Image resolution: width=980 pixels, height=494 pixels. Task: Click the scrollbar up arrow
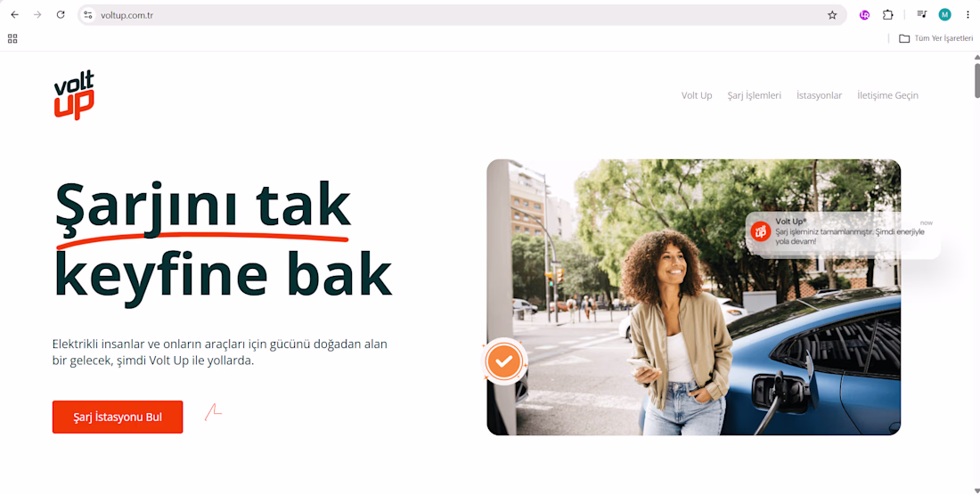(x=976, y=57)
